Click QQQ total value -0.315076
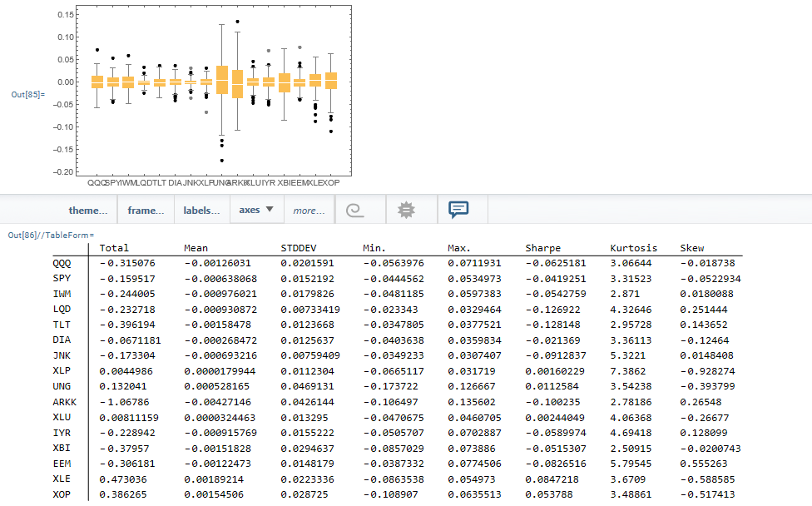The image size is (812, 506). point(126,263)
